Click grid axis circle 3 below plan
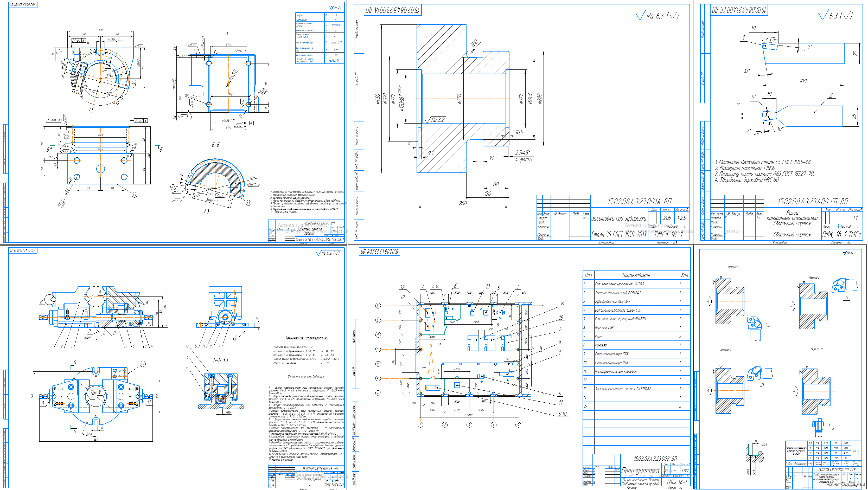This screenshot has height=490, width=868. 469,425
